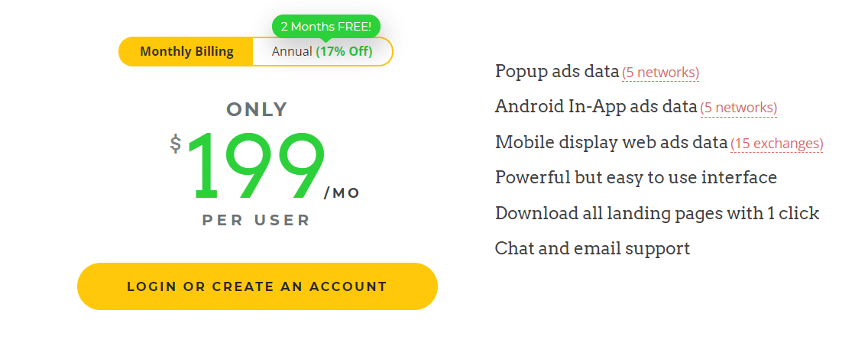Click the large green 199 price
Image resolution: width=868 pixels, height=359 pixels.
pos(256,166)
